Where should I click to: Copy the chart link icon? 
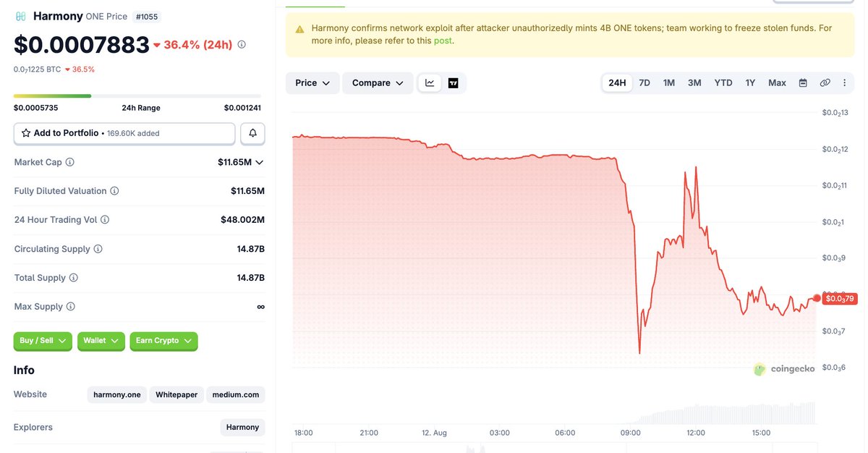coord(825,83)
